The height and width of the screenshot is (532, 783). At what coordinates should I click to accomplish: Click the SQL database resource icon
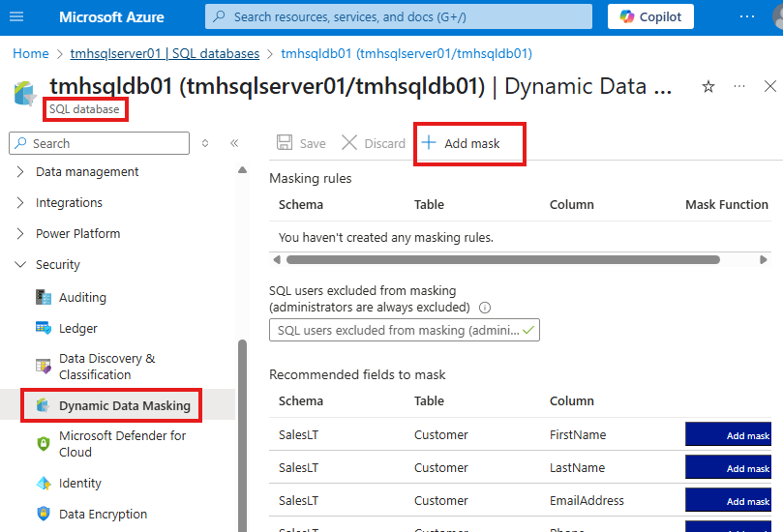[x=25, y=93]
